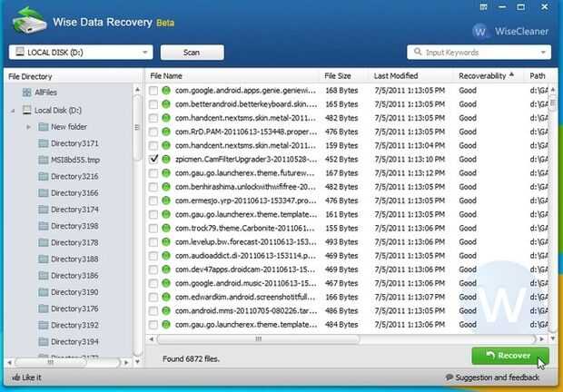Click the file list horizontal scrollbar thumb
563x392 pixels.
tap(258, 339)
